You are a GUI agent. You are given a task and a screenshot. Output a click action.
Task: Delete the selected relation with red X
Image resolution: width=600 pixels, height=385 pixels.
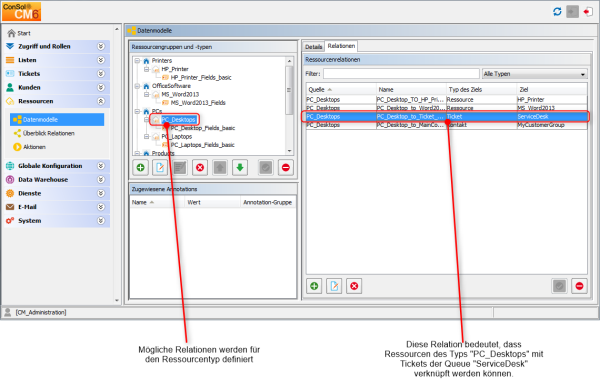354,286
